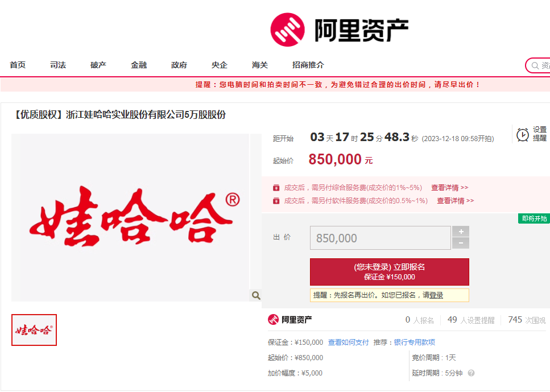The height and width of the screenshot is (392, 550).
Task: Click the 登录 login link
Action: tap(436, 295)
